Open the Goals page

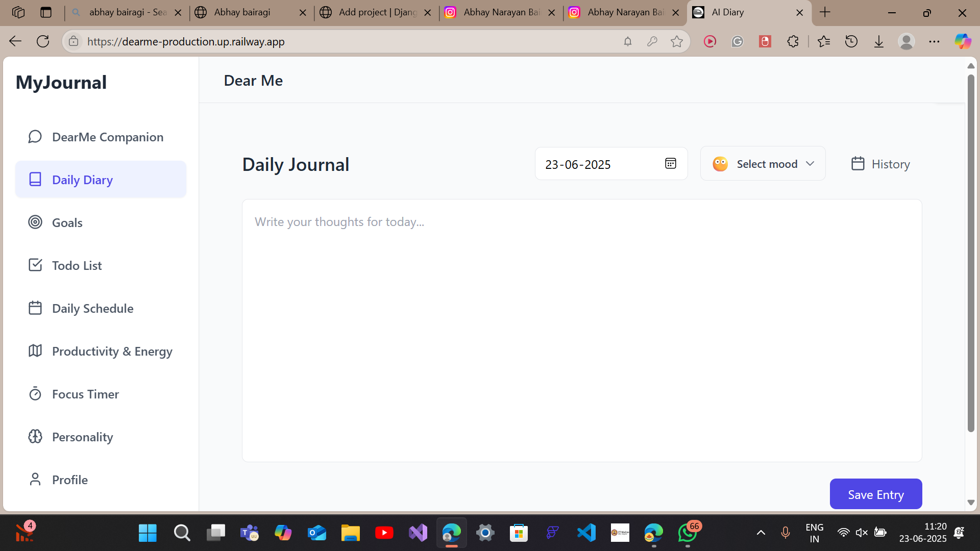point(101,222)
